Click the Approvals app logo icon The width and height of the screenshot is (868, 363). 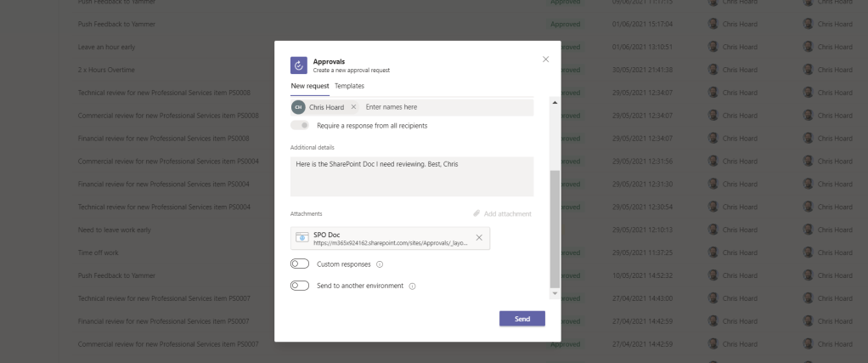298,65
